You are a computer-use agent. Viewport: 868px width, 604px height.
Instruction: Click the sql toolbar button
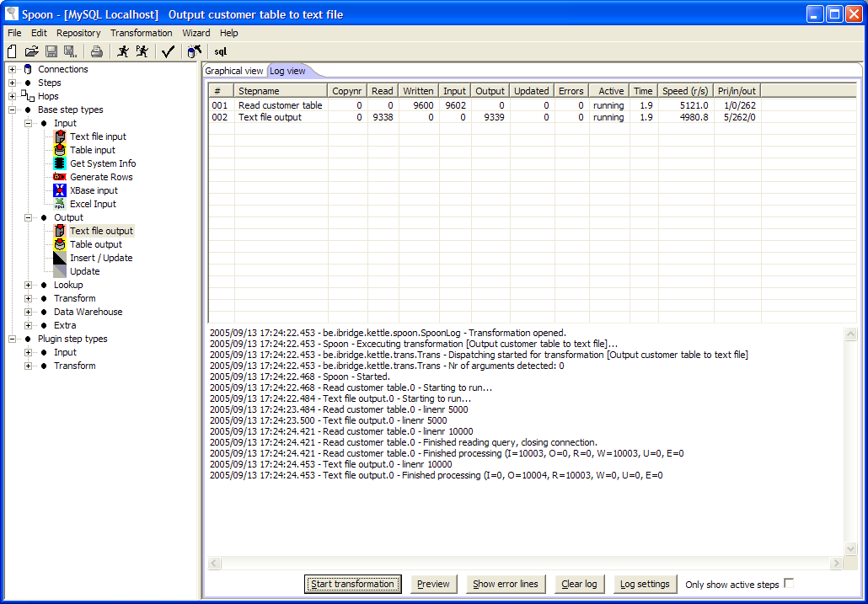coord(220,51)
